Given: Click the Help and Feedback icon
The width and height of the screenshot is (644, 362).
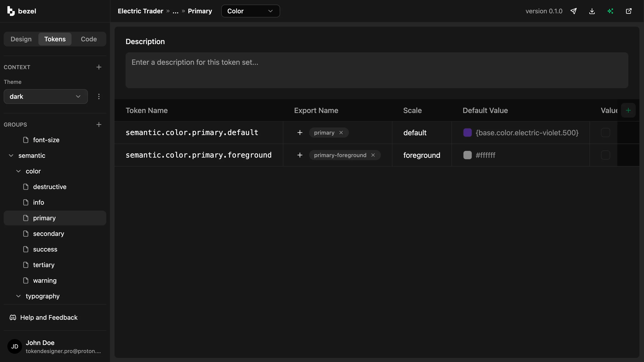Looking at the screenshot, I should pyautogui.click(x=13, y=317).
